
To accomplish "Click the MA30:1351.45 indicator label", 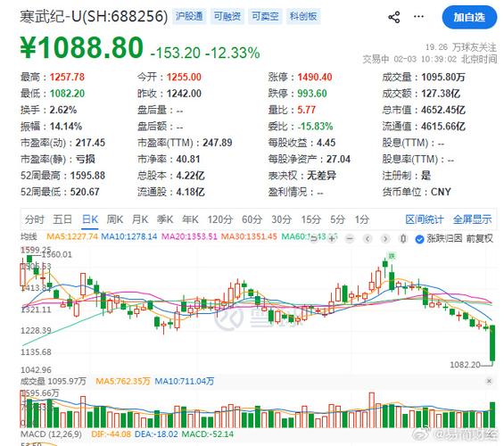I will click(249, 236).
